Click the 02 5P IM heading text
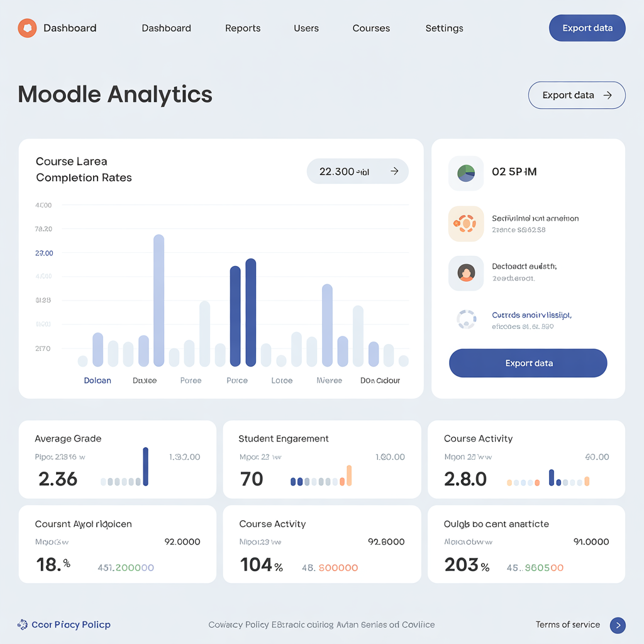Viewport: 644px width, 644px height. click(x=514, y=172)
